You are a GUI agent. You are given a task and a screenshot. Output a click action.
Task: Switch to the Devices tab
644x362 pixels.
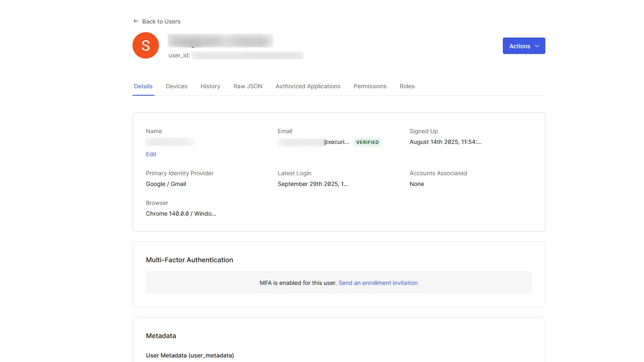(176, 86)
